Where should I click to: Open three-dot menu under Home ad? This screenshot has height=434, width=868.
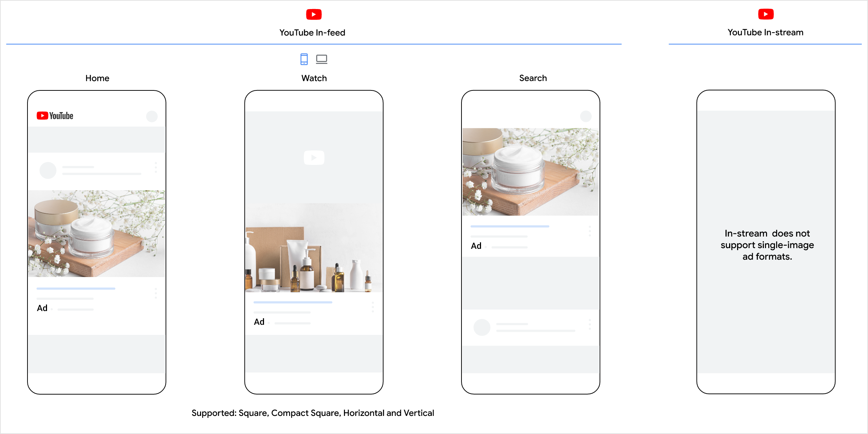click(x=156, y=293)
